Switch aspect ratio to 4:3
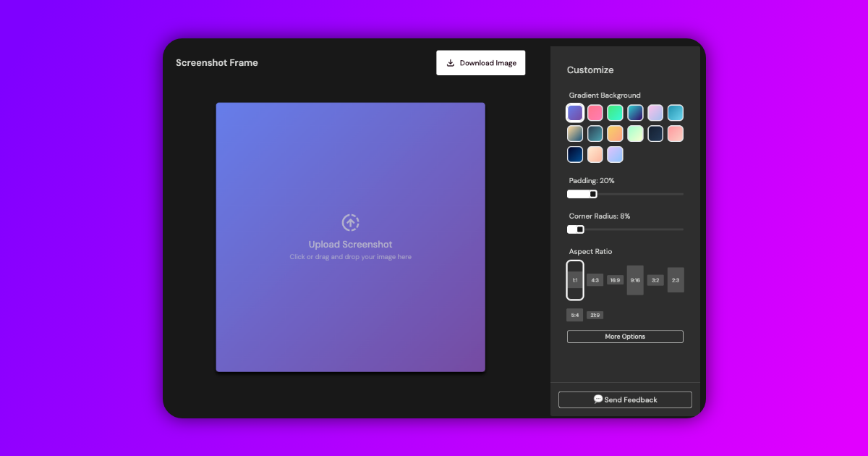Viewport: 868px width, 456px height. click(x=595, y=280)
